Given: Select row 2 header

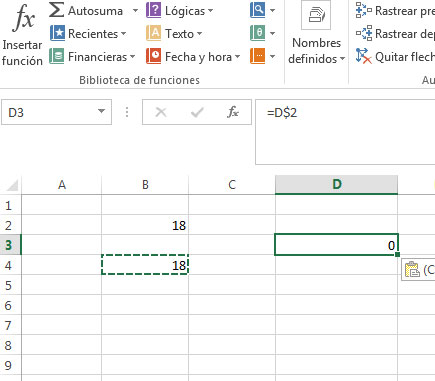Looking at the screenshot, I should click(x=10, y=225).
